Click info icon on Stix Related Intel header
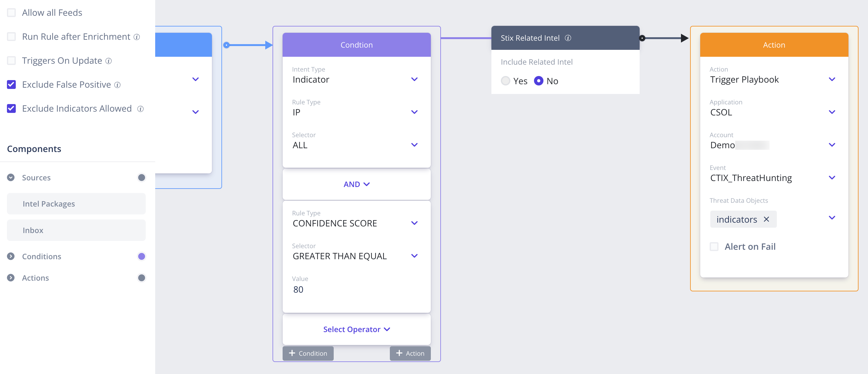This screenshot has height=374, width=868. (x=568, y=38)
